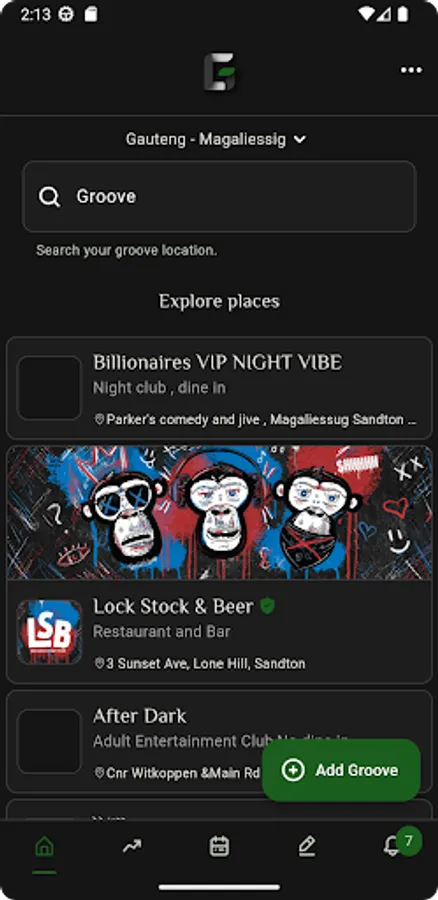Tap the Add Groove button

click(341, 770)
